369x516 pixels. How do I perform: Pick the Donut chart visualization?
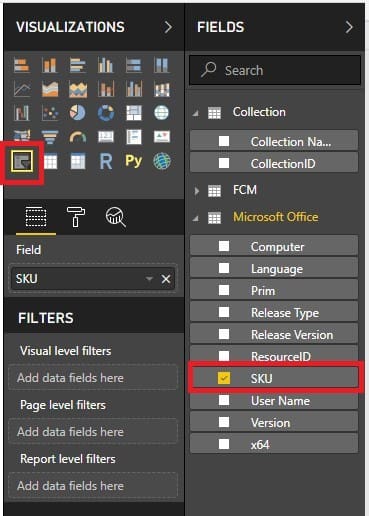coord(106,113)
